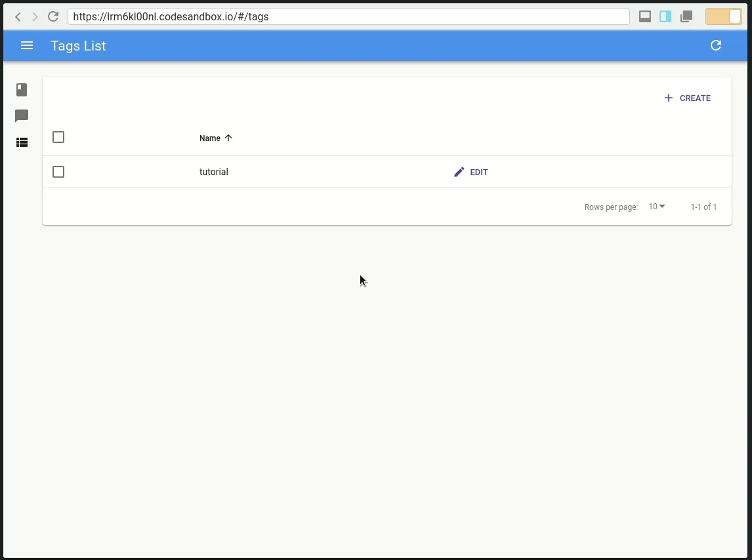Click the blue side panel layout icon
The image size is (752, 560).
click(x=665, y=17)
